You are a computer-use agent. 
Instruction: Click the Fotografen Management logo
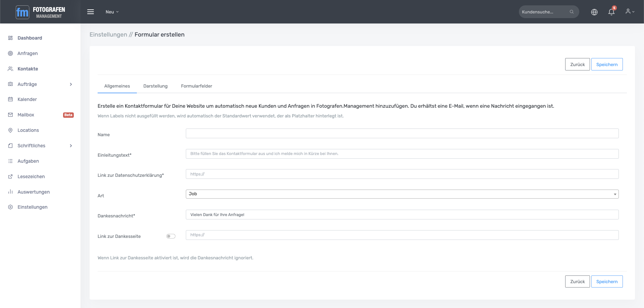point(40,12)
